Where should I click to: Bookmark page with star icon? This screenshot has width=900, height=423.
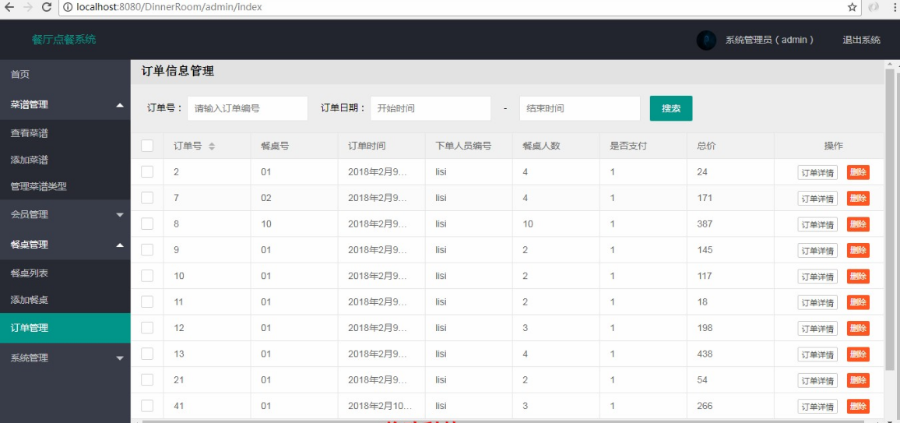pyautogui.click(x=852, y=7)
